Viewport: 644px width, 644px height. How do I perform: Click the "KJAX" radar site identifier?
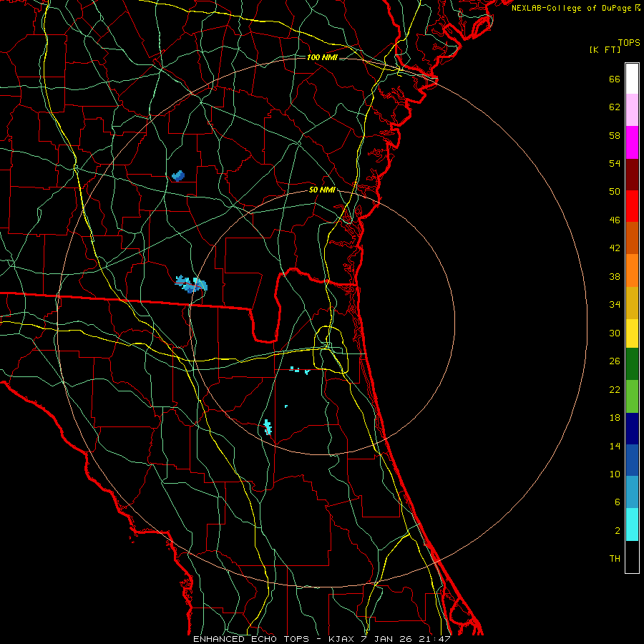(x=342, y=639)
